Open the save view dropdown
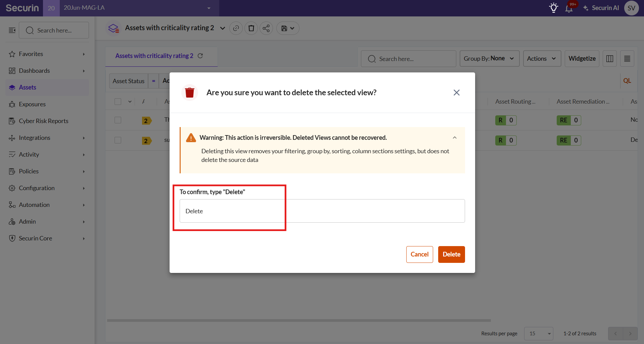 (288, 28)
